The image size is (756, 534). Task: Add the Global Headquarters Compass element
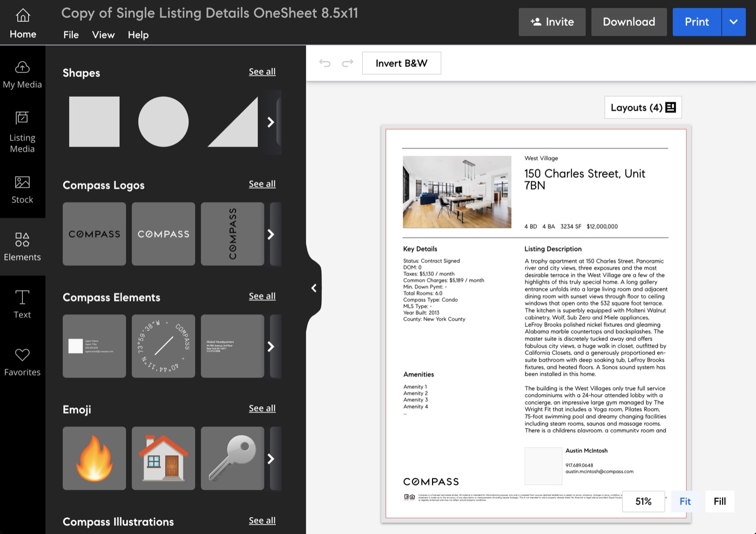coord(233,346)
